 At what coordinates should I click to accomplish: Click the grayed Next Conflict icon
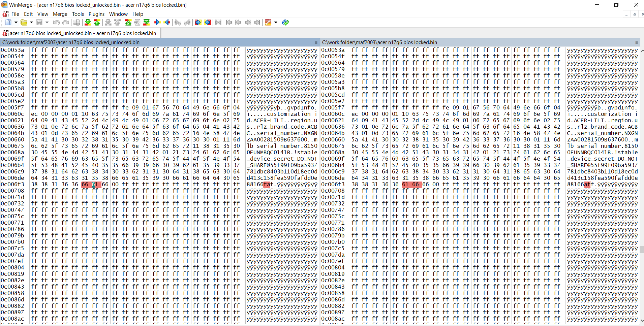point(108,22)
